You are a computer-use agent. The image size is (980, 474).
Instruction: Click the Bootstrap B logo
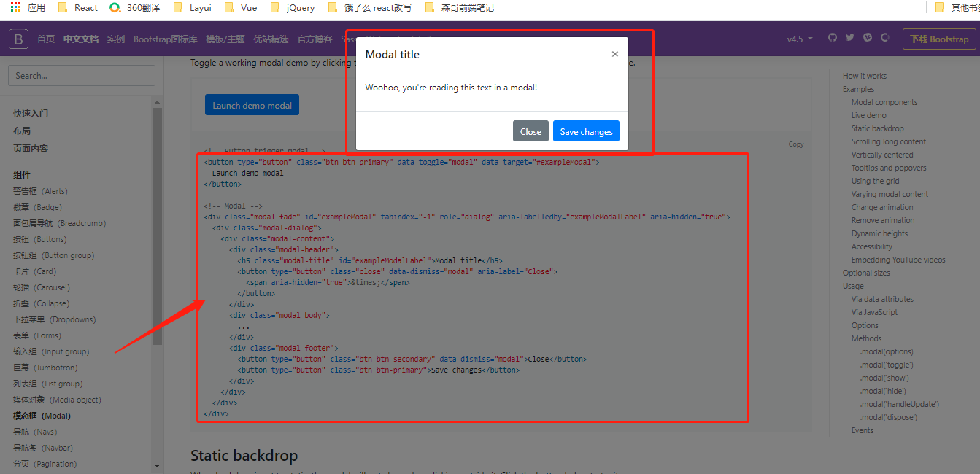pyautogui.click(x=18, y=39)
